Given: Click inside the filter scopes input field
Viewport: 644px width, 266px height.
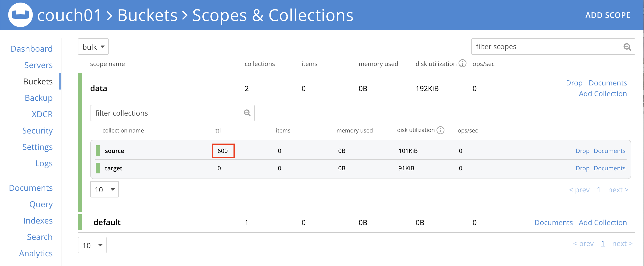Looking at the screenshot, I should point(538,47).
